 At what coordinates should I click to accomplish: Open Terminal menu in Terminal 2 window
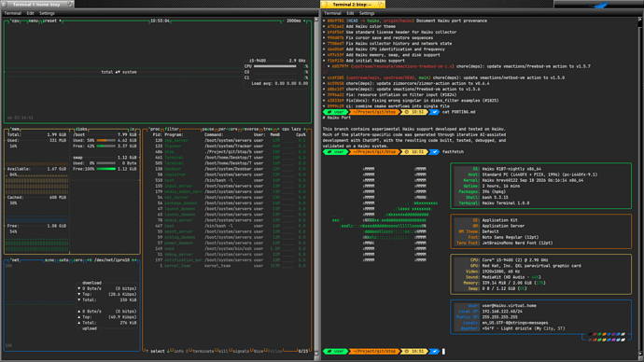pyautogui.click(x=332, y=13)
